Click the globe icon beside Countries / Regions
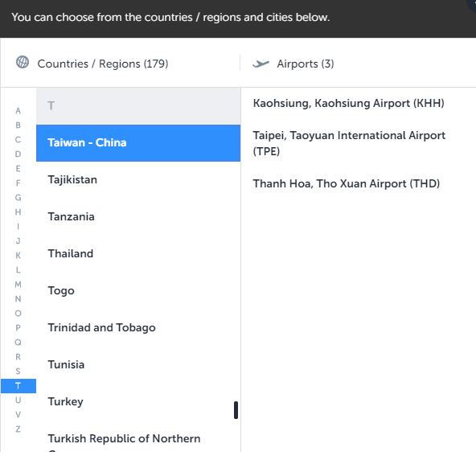 pos(23,62)
